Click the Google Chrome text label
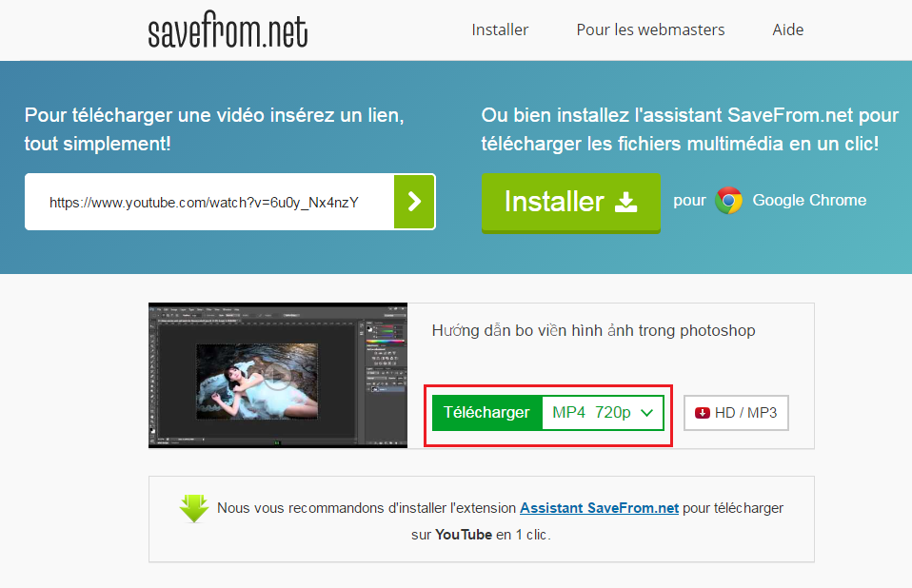912x588 pixels. (809, 200)
